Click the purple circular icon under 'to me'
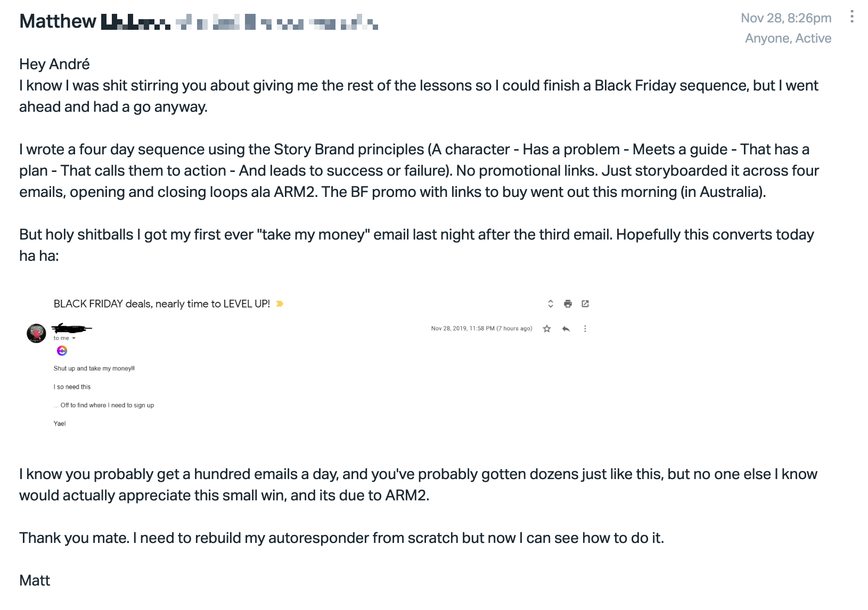The width and height of the screenshot is (868, 610). 62,351
